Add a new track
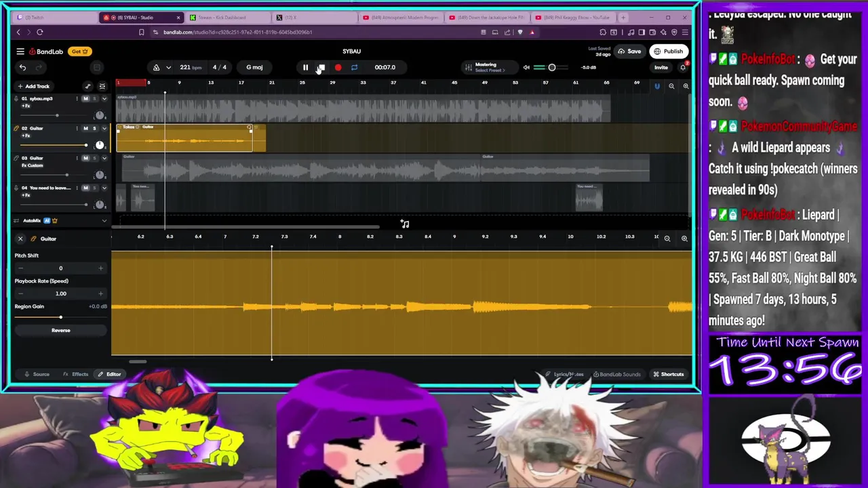 [33, 86]
